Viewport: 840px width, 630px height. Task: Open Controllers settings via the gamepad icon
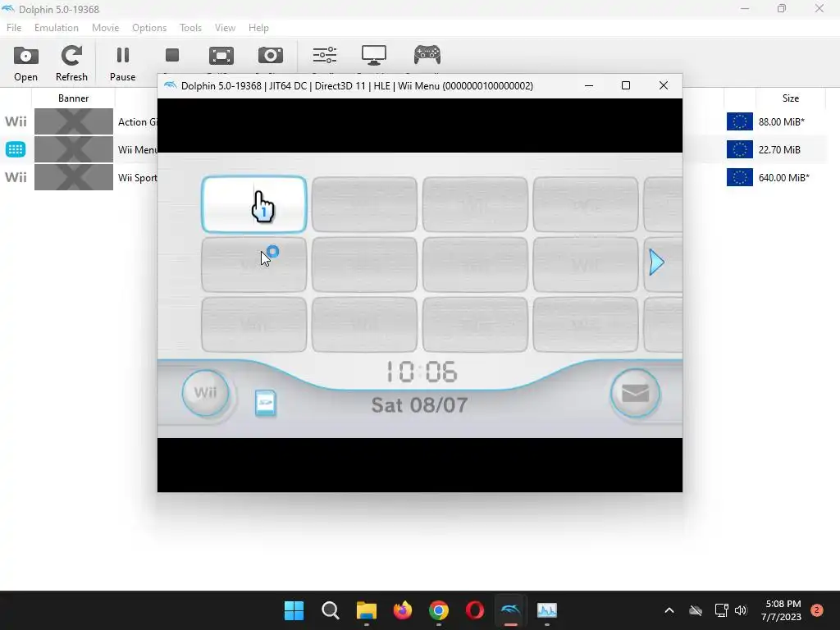coord(427,55)
